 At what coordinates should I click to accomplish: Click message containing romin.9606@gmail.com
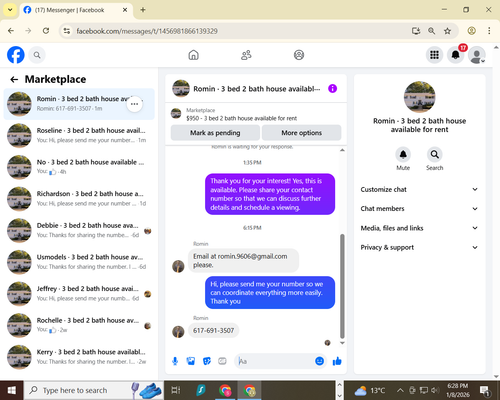[243, 260]
